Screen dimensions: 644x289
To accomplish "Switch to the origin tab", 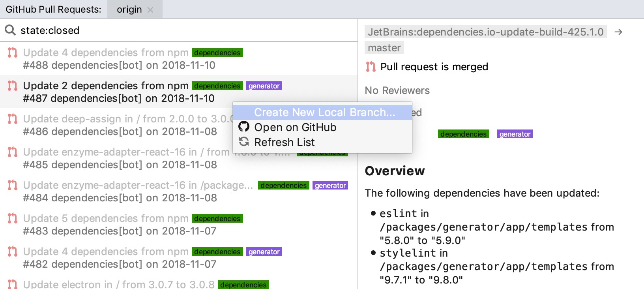I will [x=129, y=9].
